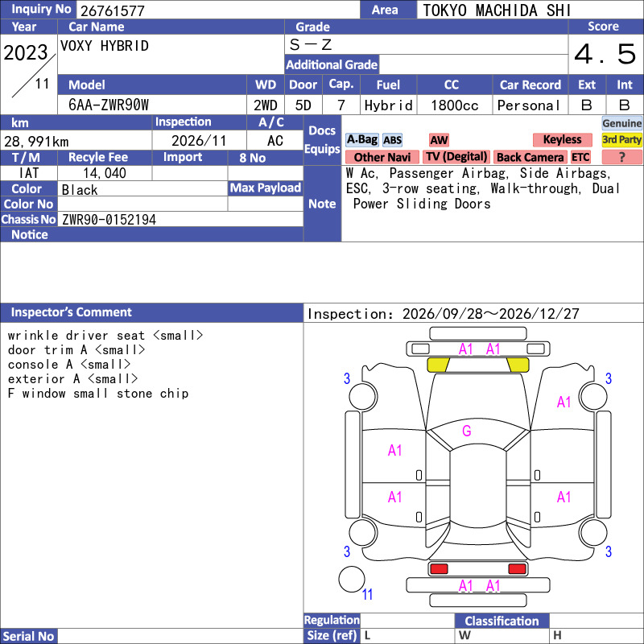Viewport: 644px width, 644px height.
Task: Click the Score value 4.5
Action: coord(605,54)
